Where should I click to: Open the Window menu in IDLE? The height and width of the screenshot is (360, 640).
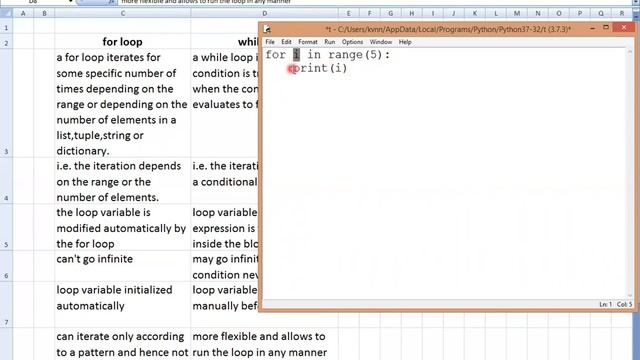[x=381, y=42]
